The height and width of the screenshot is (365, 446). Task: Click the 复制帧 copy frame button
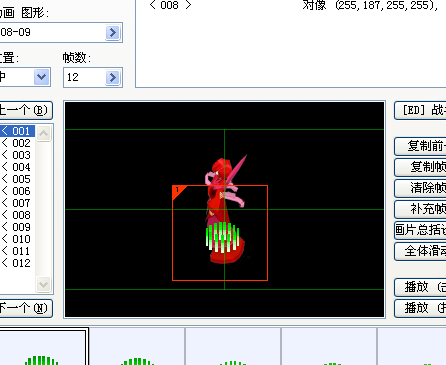[420, 167]
